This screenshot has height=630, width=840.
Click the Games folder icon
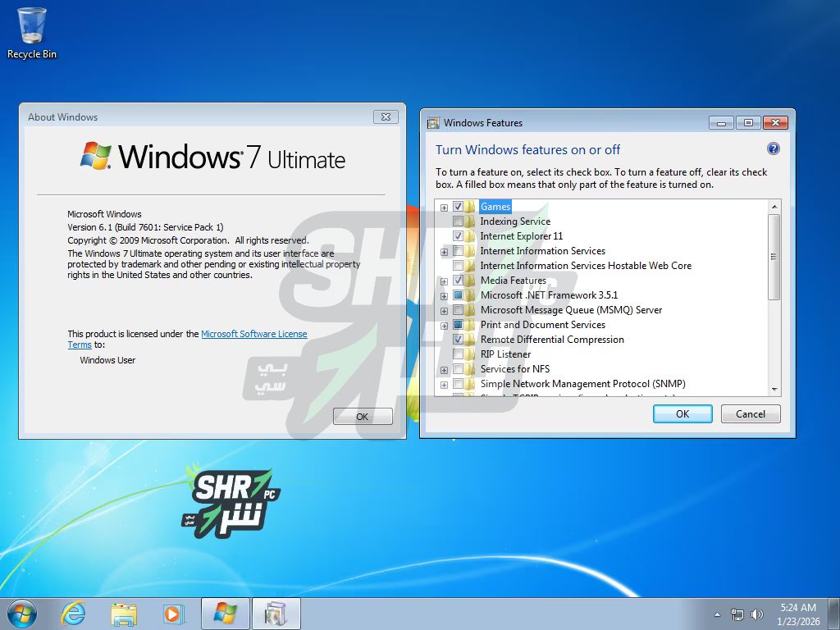click(x=470, y=206)
